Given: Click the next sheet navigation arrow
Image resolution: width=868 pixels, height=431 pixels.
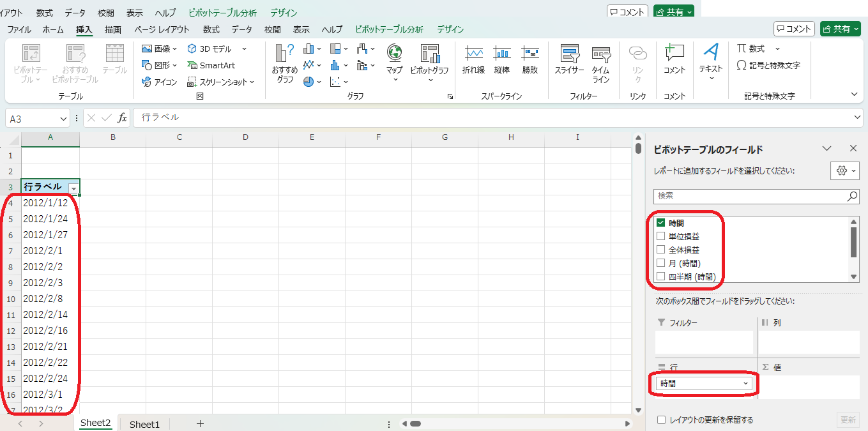Looking at the screenshot, I should click(x=41, y=424).
